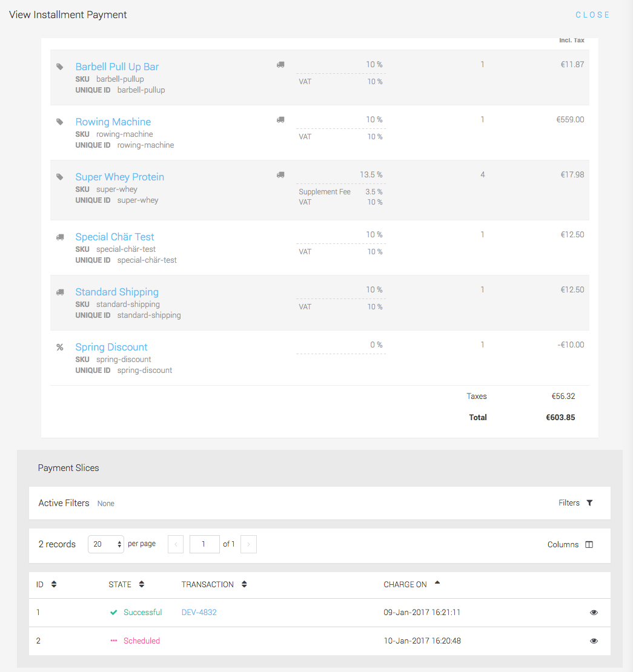633x672 pixels.
Task: Go to next page of records
Action: (x=248, y=544)
